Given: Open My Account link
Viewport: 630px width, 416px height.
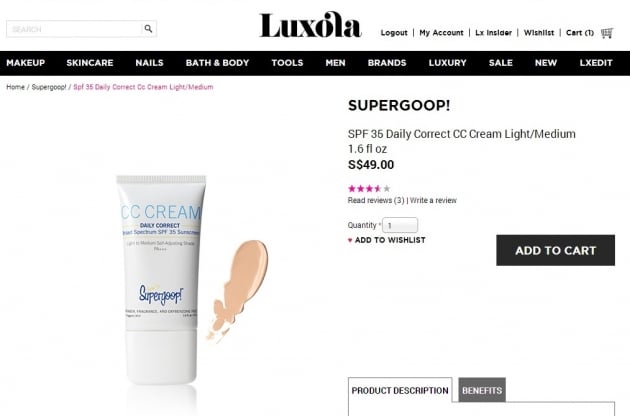Looking at the screenshot, I should click(441, 33).
